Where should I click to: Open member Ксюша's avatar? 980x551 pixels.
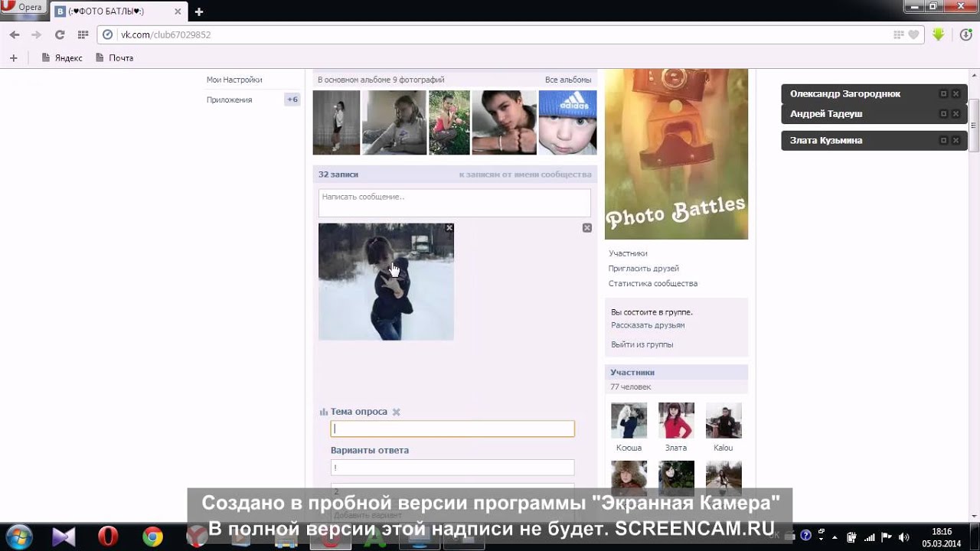[x=629, y=420]
